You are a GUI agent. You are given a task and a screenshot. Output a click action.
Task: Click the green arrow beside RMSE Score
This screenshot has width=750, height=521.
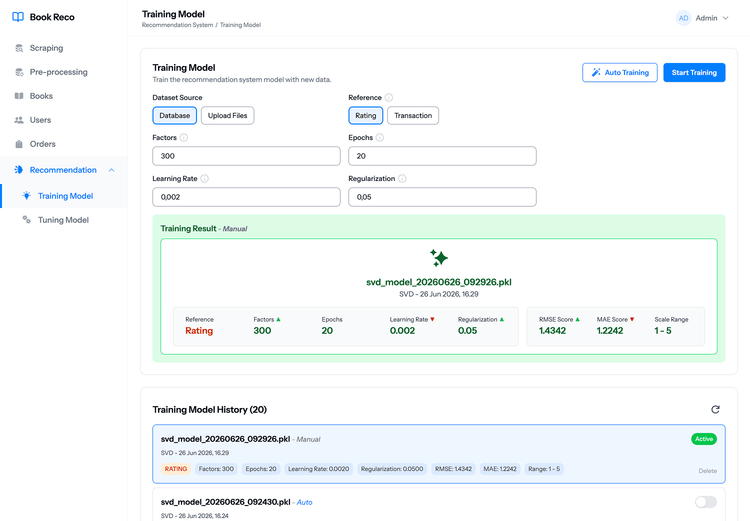tap(577, 319)
